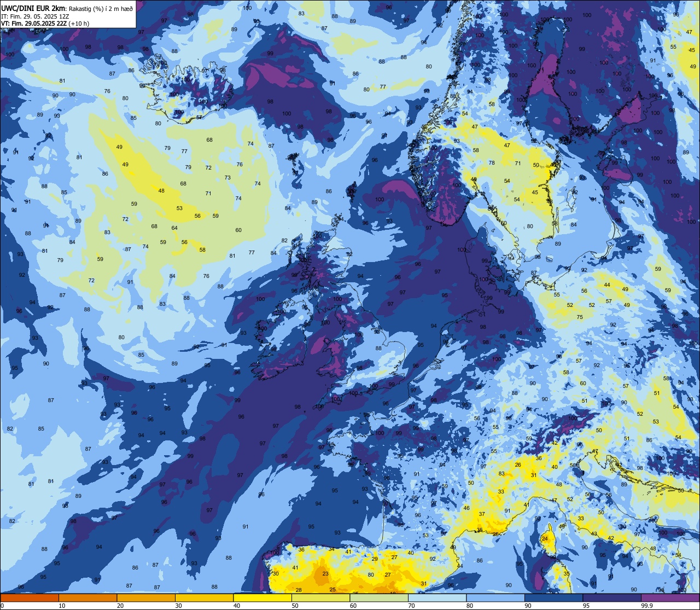This screenshot has width=700, height=610.
Task: Click the humidity value "24" on Corsica
Action: point(545,538)
